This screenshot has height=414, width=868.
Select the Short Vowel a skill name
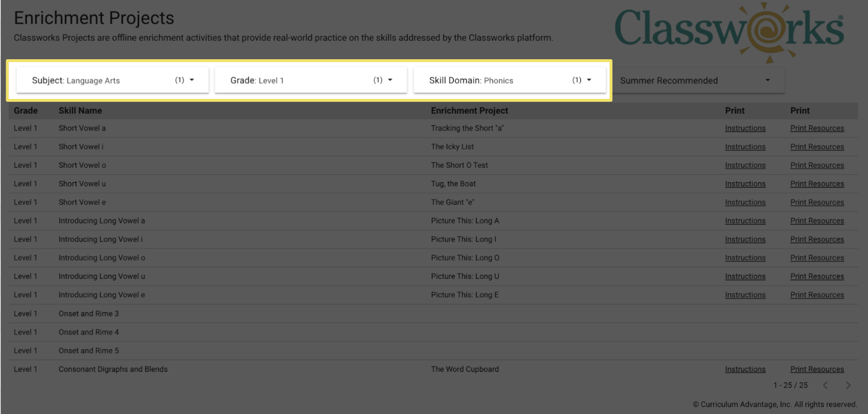click(82, 128)
